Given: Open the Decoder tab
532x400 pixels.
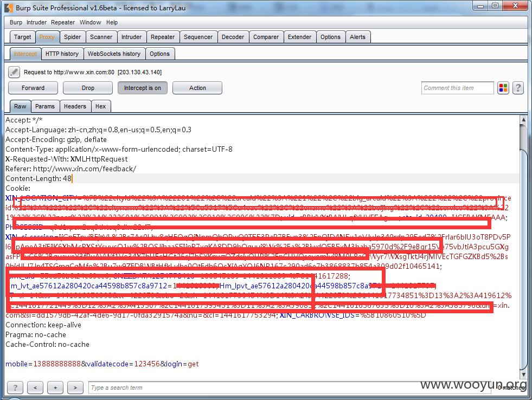Looking at the screenshot, I should tap(233, 37).
